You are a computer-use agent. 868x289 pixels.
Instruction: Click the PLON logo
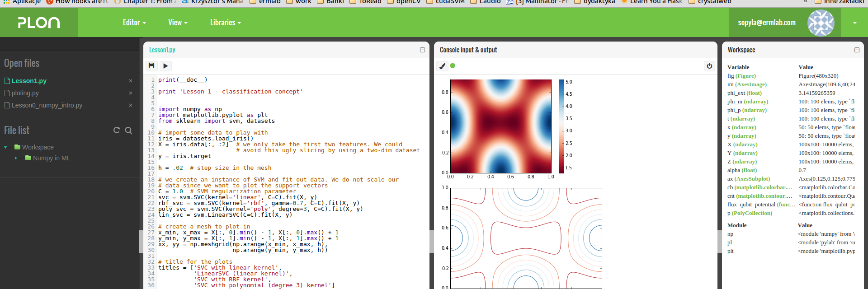point(38,23)
